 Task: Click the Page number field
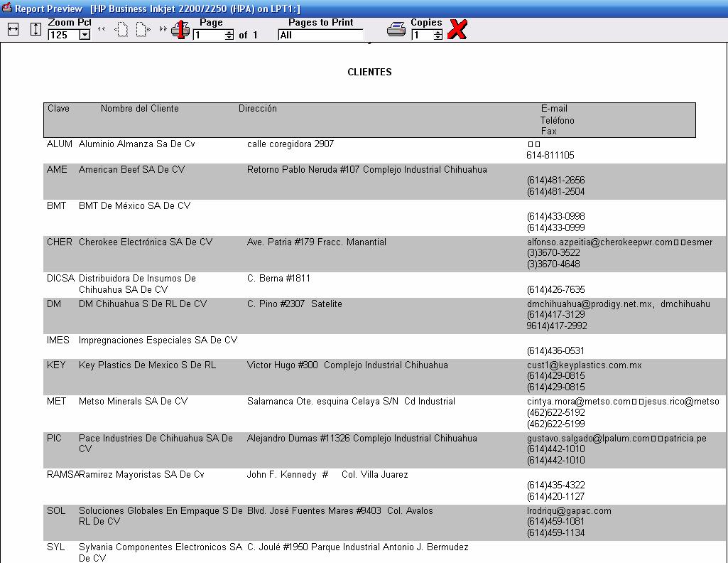(210, 35)
